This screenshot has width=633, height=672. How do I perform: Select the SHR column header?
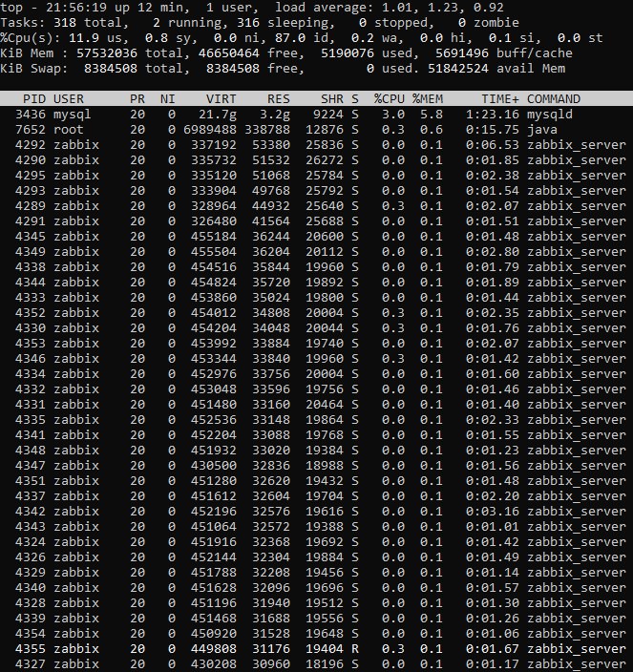(x=332, y=99)
